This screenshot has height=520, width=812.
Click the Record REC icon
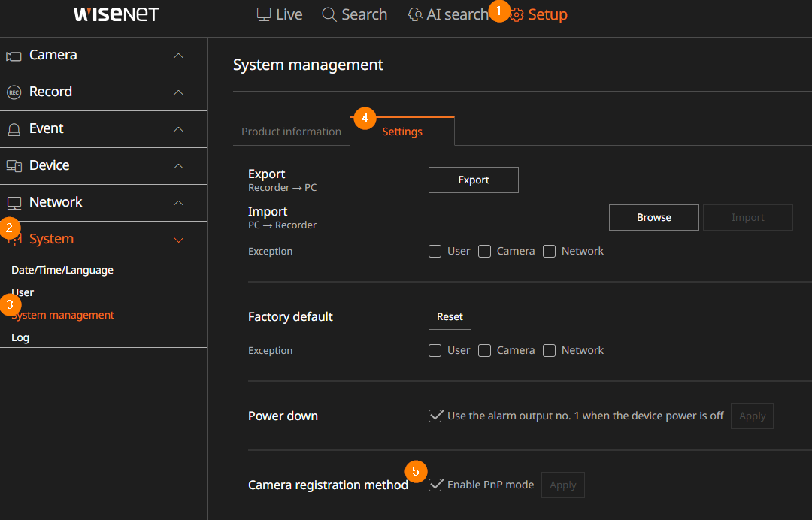tap(14, 92)
